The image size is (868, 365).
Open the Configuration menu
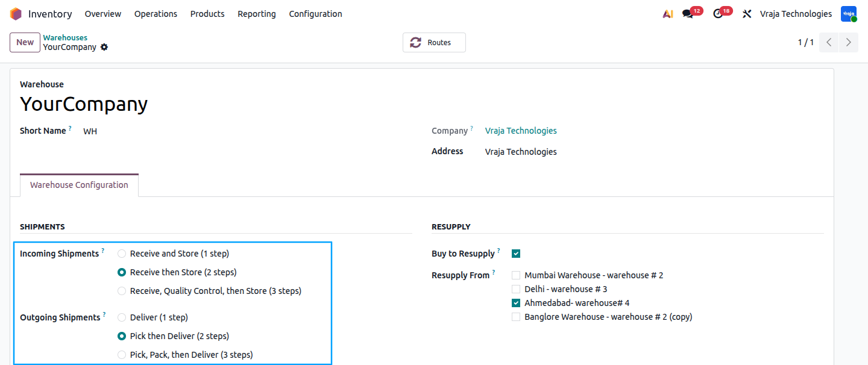(x=315, y=14)
